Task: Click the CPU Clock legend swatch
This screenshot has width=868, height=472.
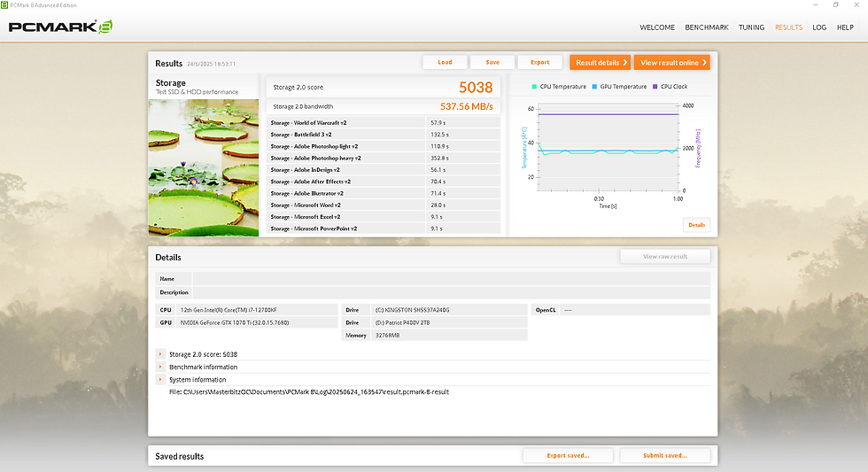Action: pos(655,87)
